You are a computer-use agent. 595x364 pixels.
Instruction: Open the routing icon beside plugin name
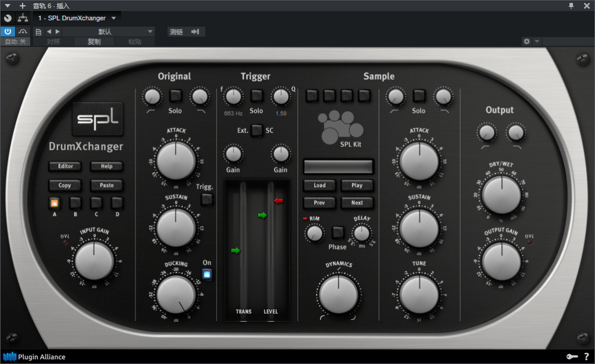click(23, 18)
